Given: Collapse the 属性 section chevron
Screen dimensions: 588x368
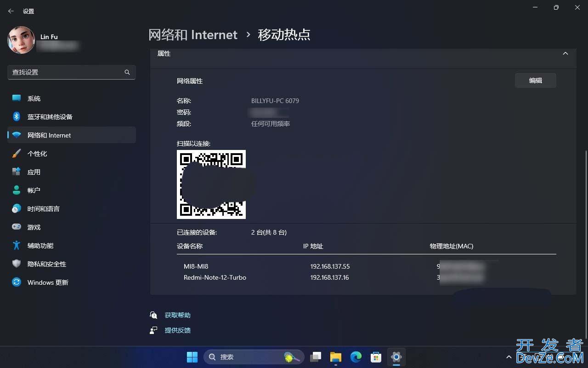Looking at the screenshot, I should 565,53.
